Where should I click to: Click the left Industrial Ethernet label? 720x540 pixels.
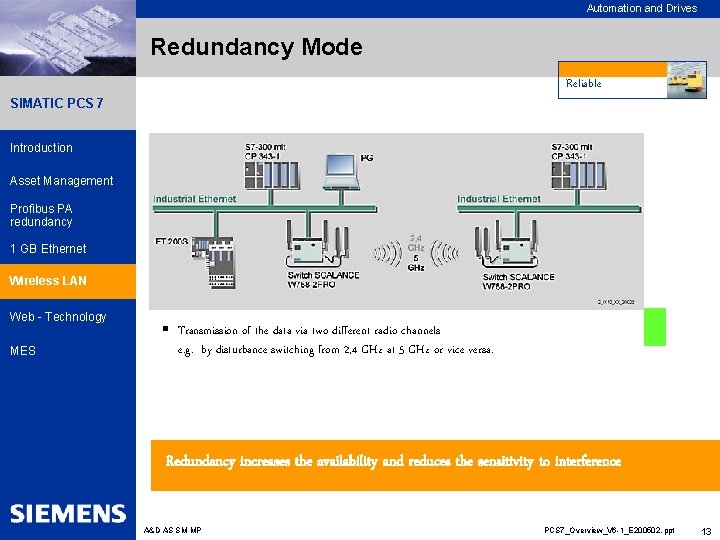195,199
